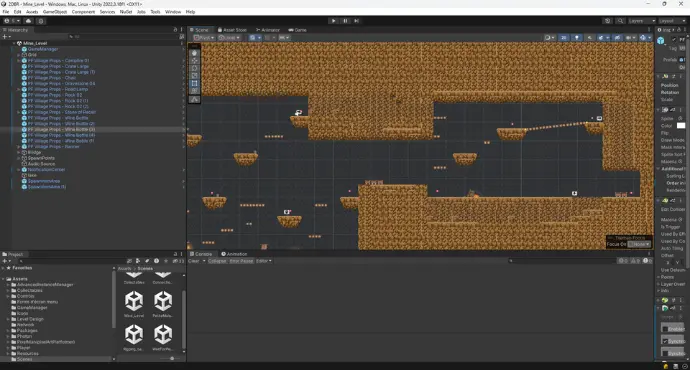Viewport: 690px width, 370px height.
Task: Expand the Bridge object in Hierarchy
Action: point(19,152)
